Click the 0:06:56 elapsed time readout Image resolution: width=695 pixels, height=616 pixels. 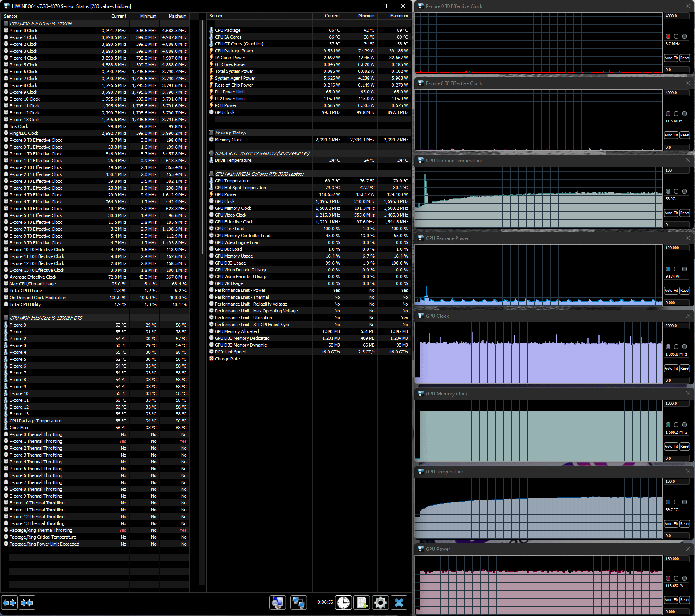[x=325, y=602]
